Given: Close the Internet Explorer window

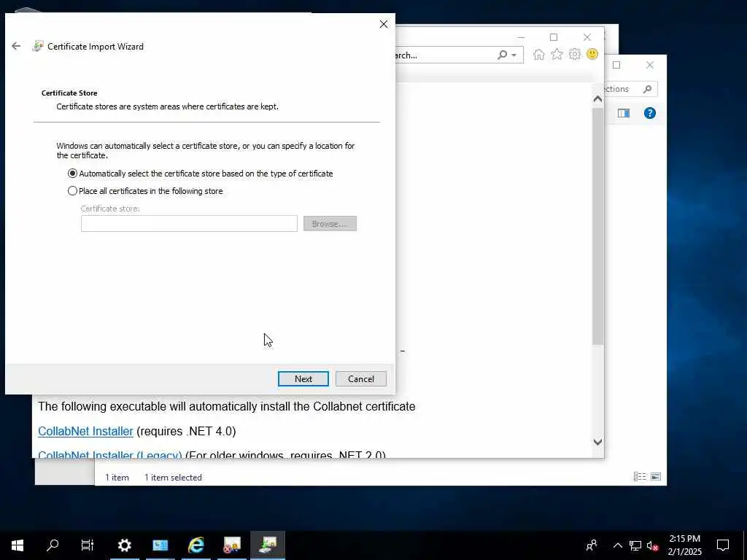Looking at the screenshot, I should pyautogui.click(x=587, y=37).
